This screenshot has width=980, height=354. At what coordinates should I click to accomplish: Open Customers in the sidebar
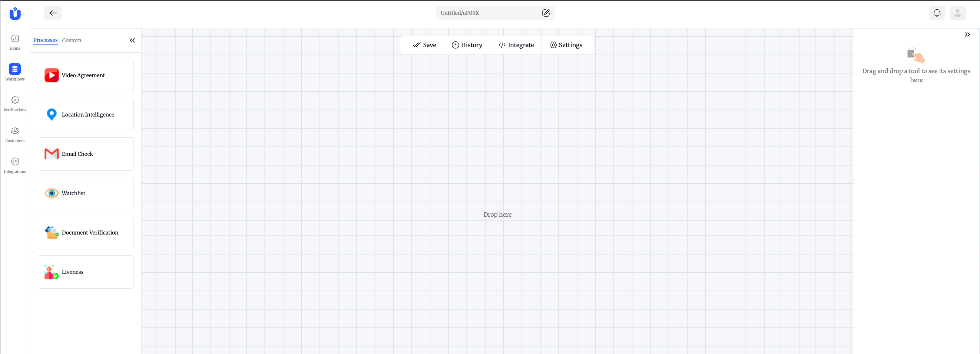coord(15,134)
